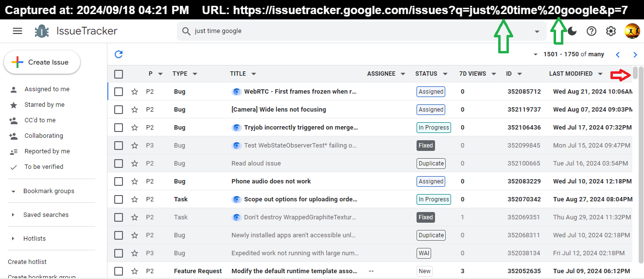Expand the search options dropdown arrow

pyautogui.click(x=537, y=32)
